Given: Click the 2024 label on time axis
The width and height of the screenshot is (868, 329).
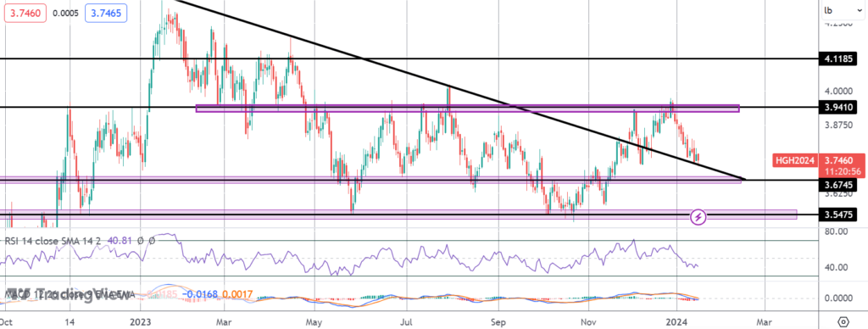Looking at the screenshot, I should click(676, 322).
